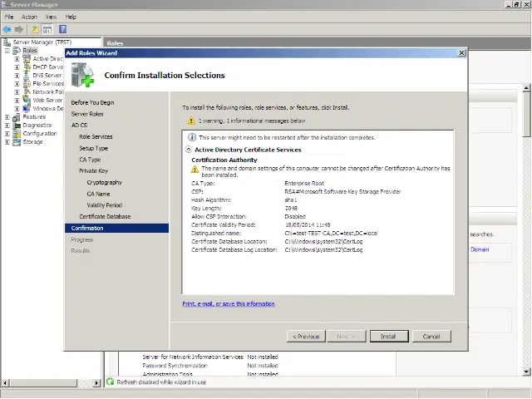The image size is (532, 399).
Task: Go to the Validity Period step
Action: point(105,205)
